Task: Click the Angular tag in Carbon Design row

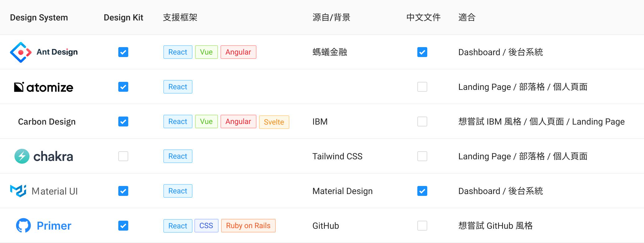Action: (x=238, y=122)
